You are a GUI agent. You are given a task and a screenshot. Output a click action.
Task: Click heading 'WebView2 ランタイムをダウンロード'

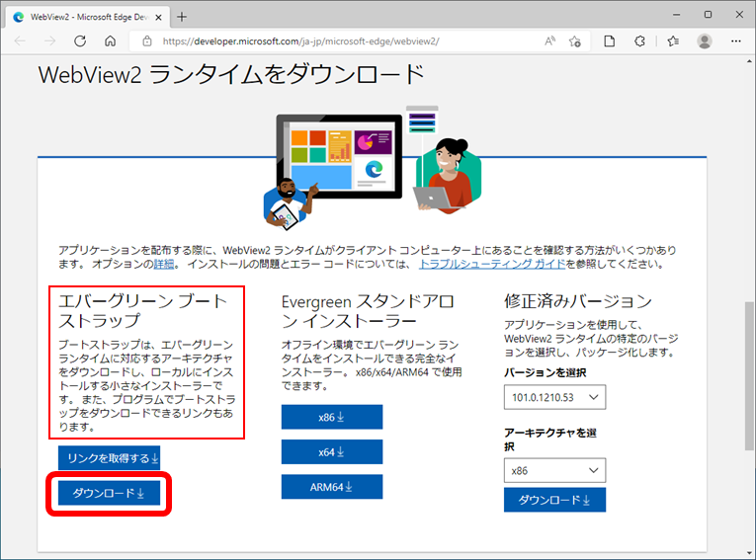point(231,75)
